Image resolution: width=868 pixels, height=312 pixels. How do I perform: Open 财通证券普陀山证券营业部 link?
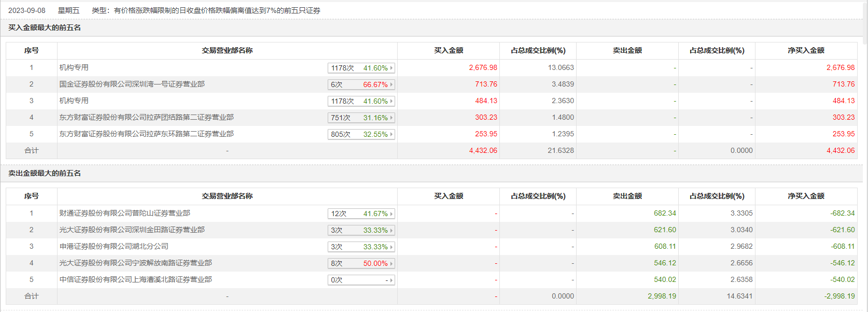point(124,213)
